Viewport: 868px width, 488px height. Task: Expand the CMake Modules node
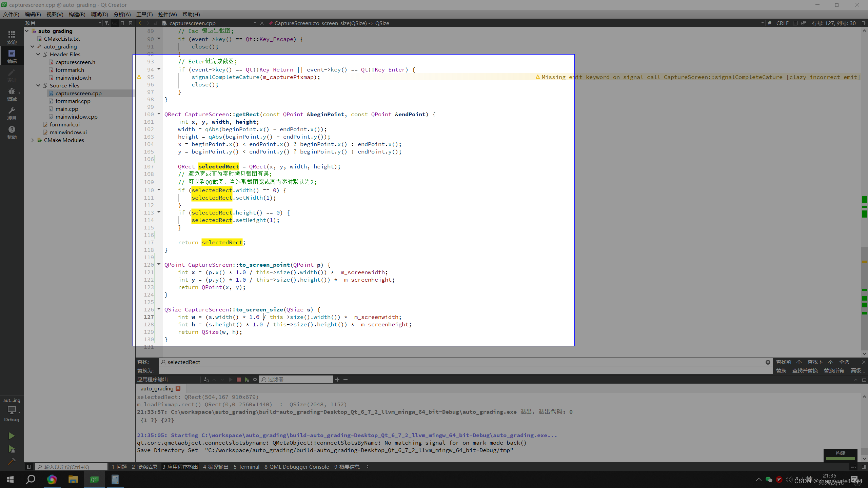pos(33,140)
